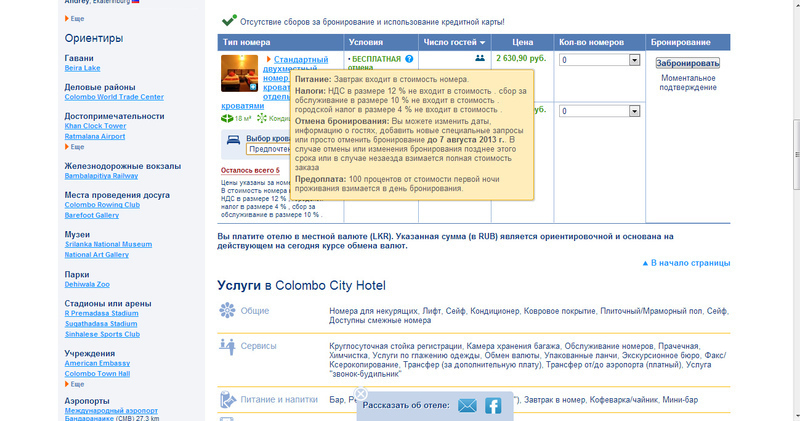Click the Цена column header
800x421 pixels.
(522, 42)
